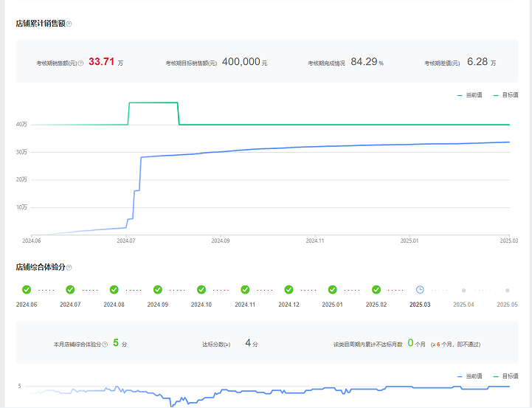
Task: Click the 33.71 万 sales amount value
Action: 102,62
